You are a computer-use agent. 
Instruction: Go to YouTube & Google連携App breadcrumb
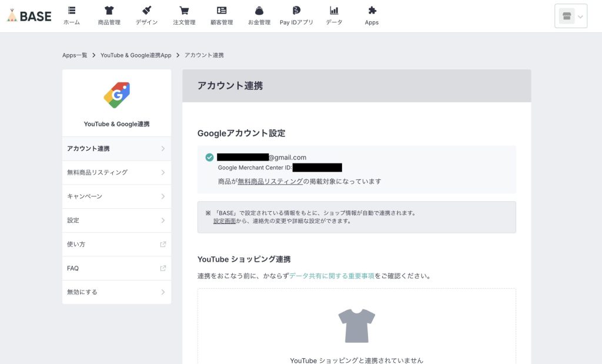[136, 55]
